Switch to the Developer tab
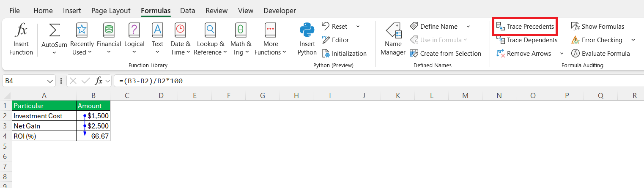Image resolution: width=644 pixels, height=188 pixels. click(x=280, y=11)
